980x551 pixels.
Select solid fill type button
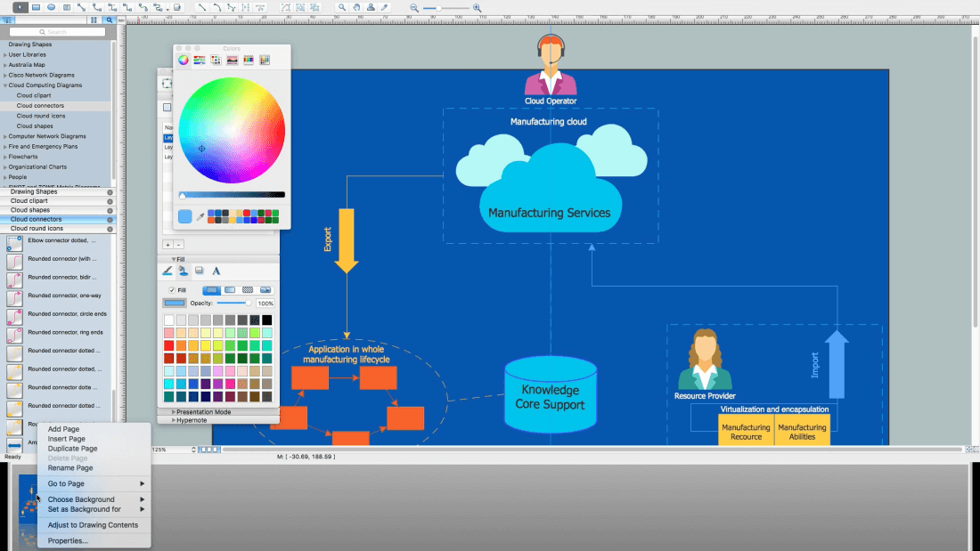click(212, 290)
